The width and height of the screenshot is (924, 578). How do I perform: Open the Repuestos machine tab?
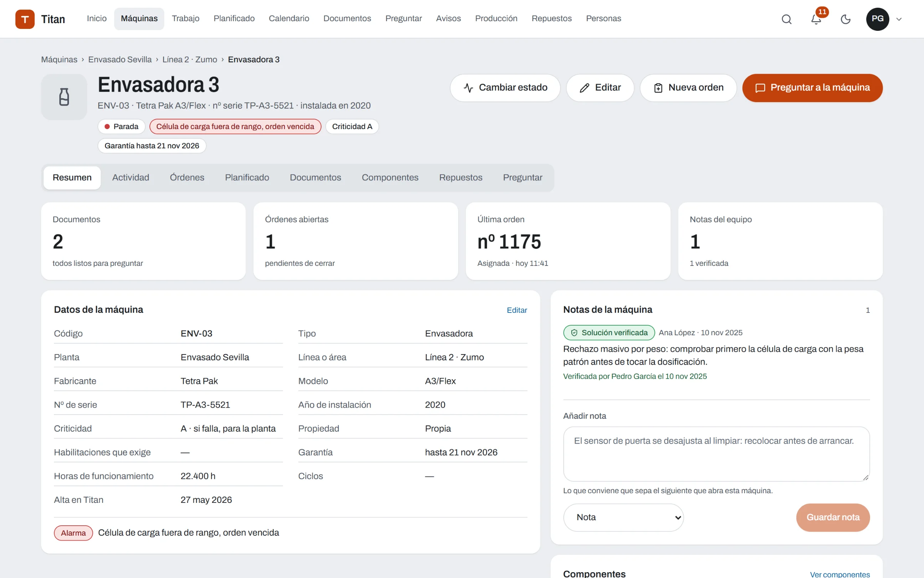460,178
